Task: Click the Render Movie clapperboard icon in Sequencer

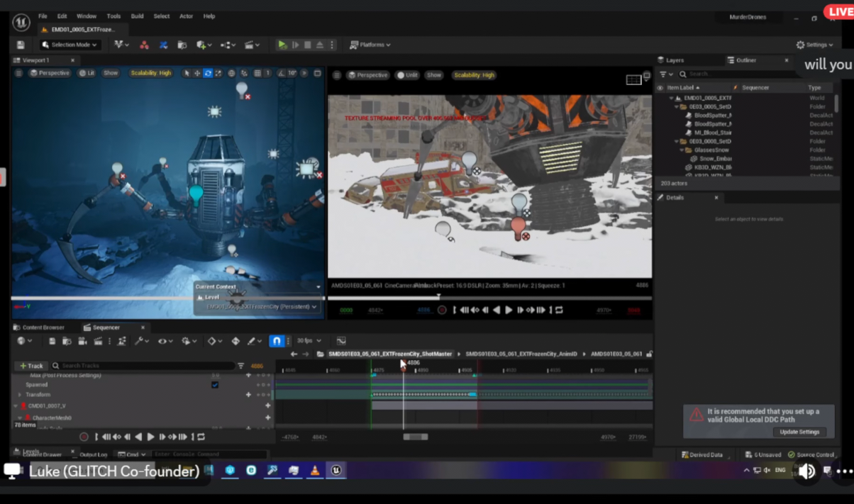Action: pos(98,341)
